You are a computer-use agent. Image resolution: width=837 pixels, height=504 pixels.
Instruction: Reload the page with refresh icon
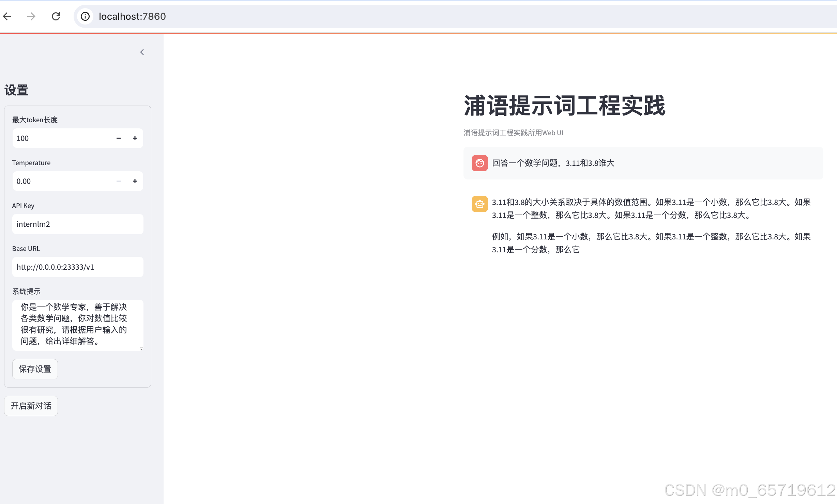(56, 16)
